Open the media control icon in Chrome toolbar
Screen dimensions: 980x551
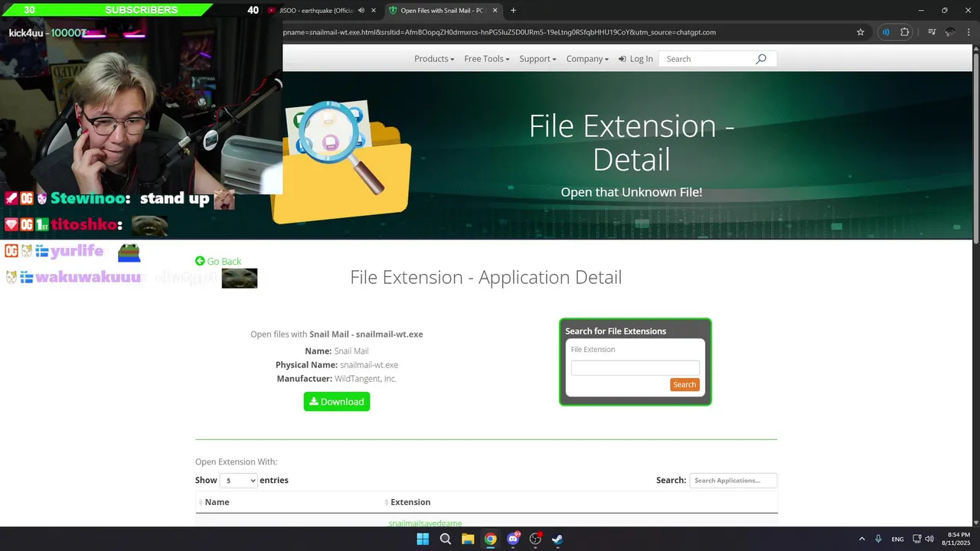932,32
